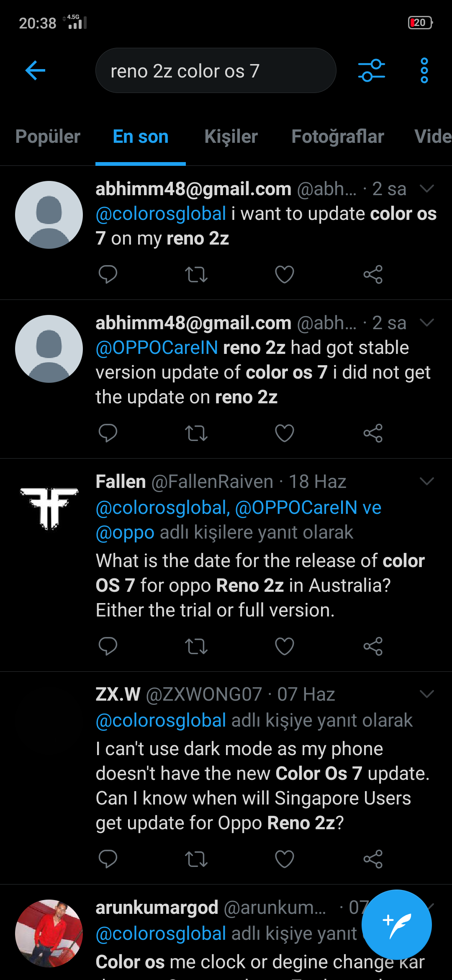The width and height of the screenshot is (452, 980).
Task: Open the @oppo mention in Fallen's reply
Action: pyautogui.click(x=125, y=533)
